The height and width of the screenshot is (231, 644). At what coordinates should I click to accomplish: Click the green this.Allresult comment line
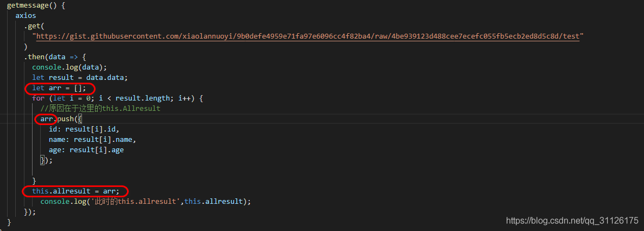pyautogui.click(x=100, y=109)
